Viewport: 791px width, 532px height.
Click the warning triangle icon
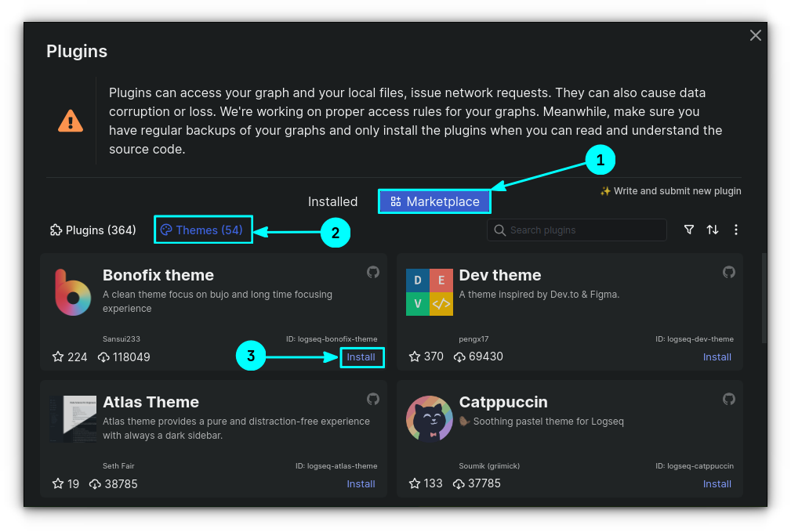click(x=70, y=120)
